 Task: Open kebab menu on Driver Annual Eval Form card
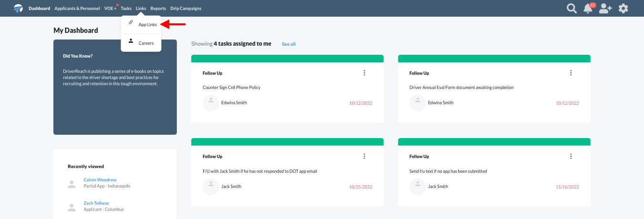point(571,73)
